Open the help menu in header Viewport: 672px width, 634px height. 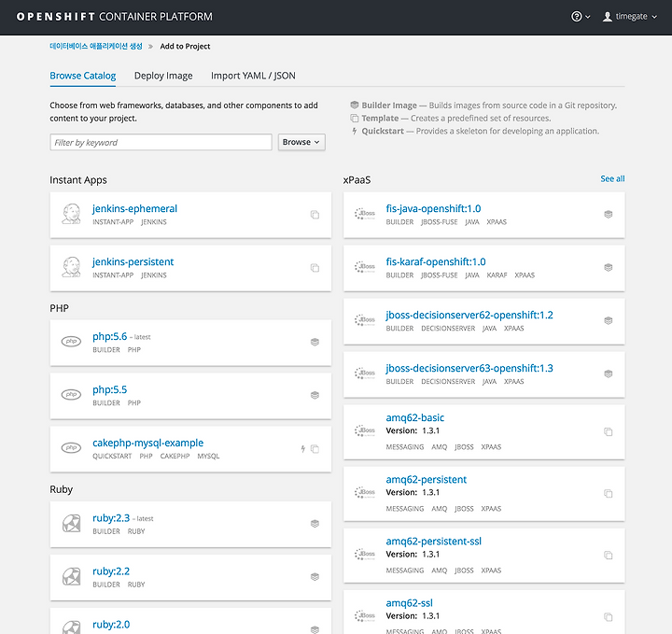(581, 16)
